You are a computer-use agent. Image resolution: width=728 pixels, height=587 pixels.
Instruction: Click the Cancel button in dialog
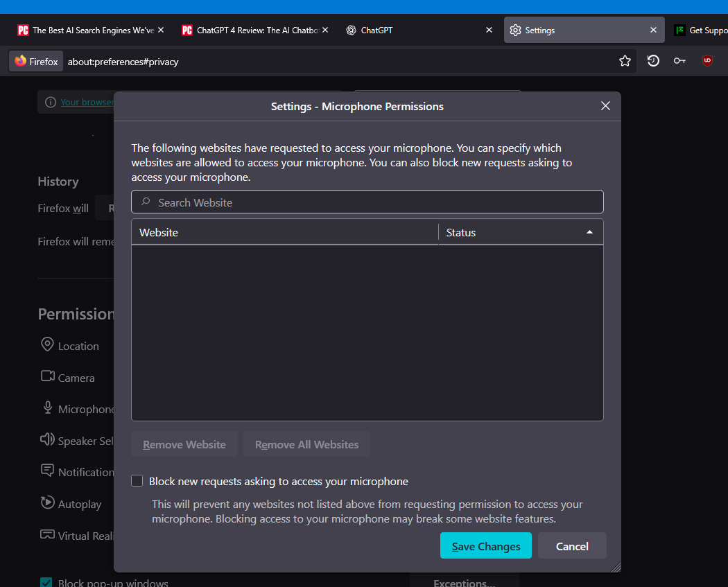click(572, 546)
